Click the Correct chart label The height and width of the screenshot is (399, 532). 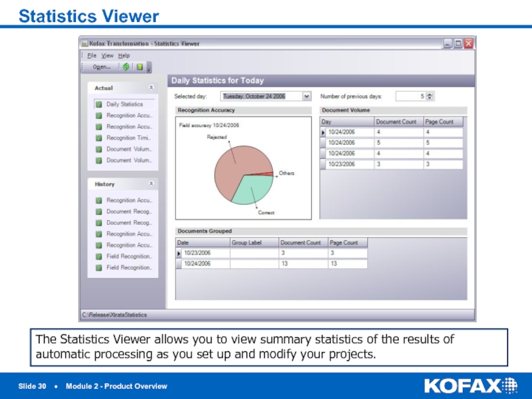click(266, 213)
